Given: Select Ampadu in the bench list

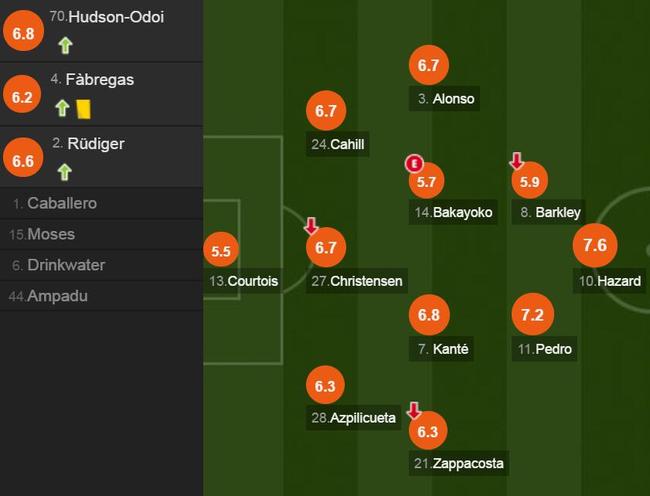Looking at the screenshot, I should [101, 296].
